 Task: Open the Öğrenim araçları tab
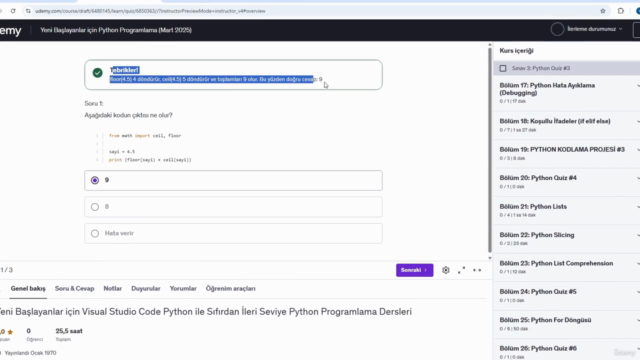click(231, 289)
